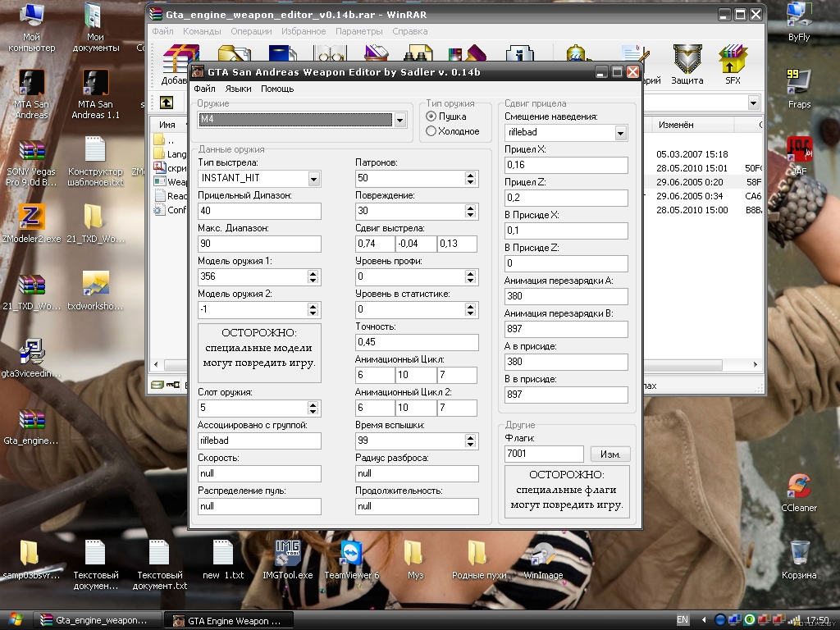The height and width of the screenshot is (630, 840).
Task: Select the Конструктор шаблонов.txt file icon
Action: tap(95, 162)
